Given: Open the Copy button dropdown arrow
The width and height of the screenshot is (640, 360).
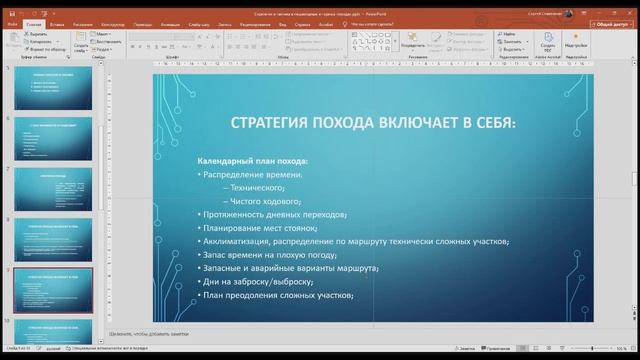Looking at the screenshot, I should [57, 42].
